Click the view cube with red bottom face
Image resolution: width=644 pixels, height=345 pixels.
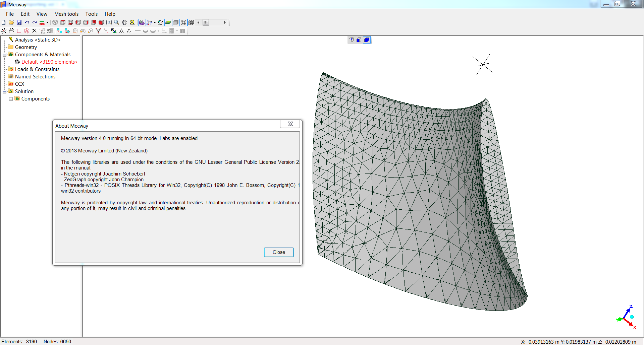[70, 22]
